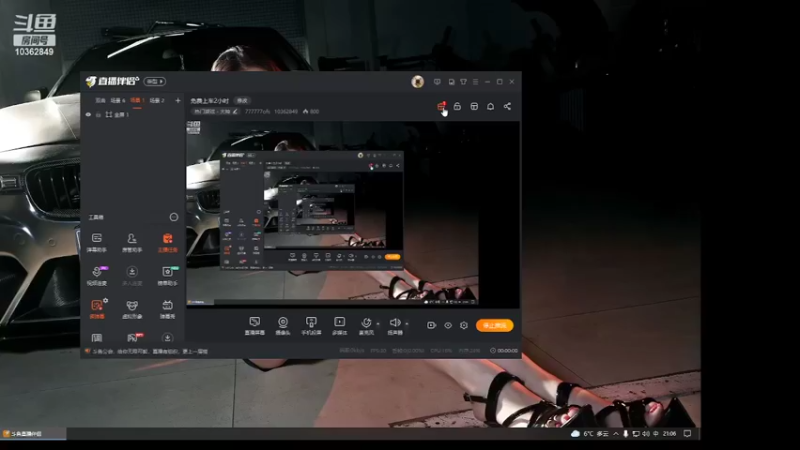Click the 修改 edit title button
This screenshot has height=450, width=800.
242,101
